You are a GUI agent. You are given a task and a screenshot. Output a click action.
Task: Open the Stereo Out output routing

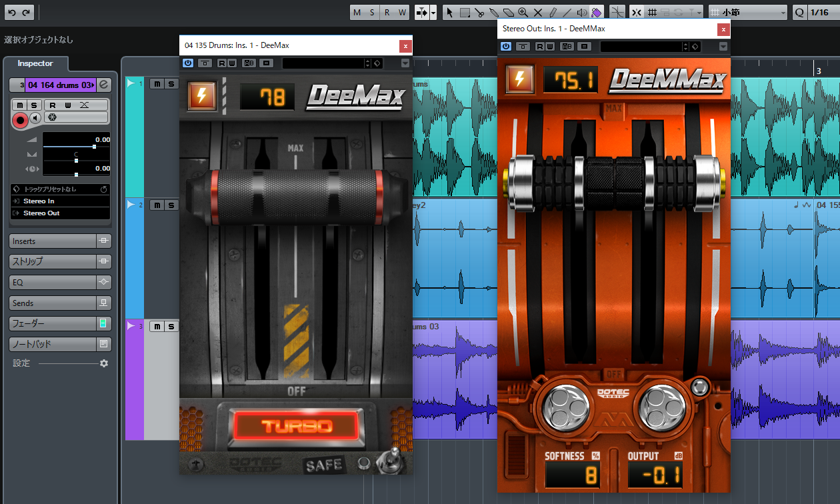(x=60, y=213)
